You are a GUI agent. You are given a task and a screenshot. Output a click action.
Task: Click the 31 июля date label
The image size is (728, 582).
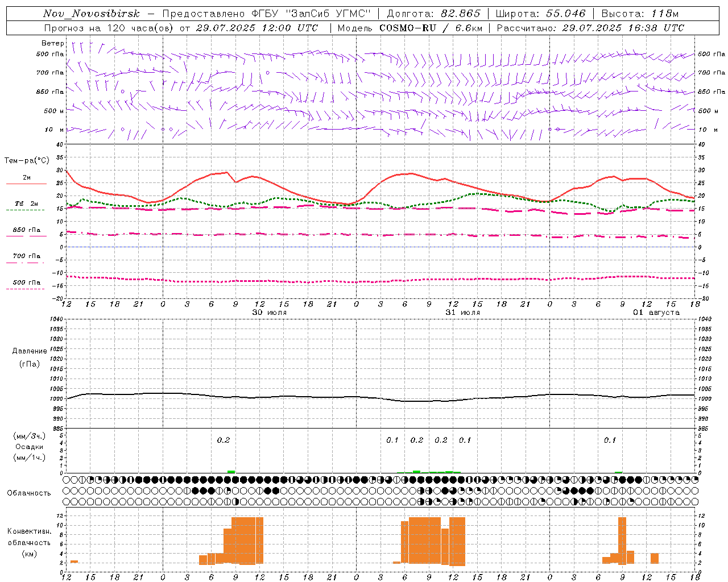coord(463,313)
